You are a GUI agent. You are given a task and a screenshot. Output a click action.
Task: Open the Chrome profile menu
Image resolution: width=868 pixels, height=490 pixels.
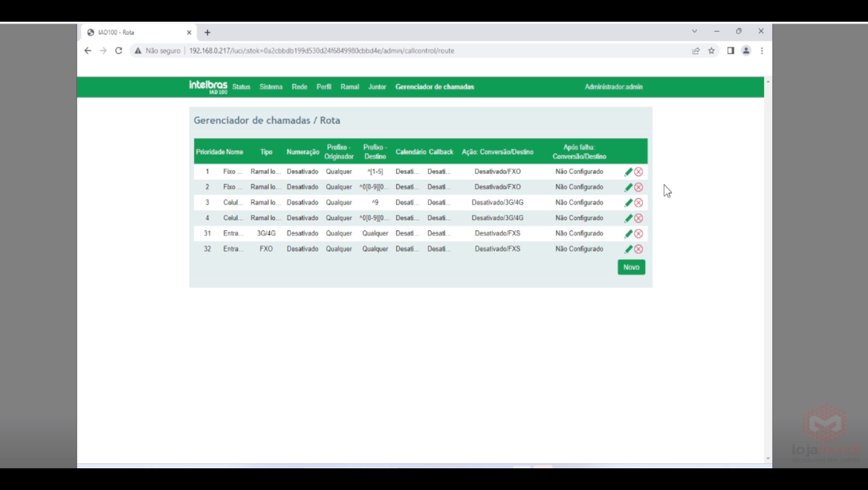745,50
